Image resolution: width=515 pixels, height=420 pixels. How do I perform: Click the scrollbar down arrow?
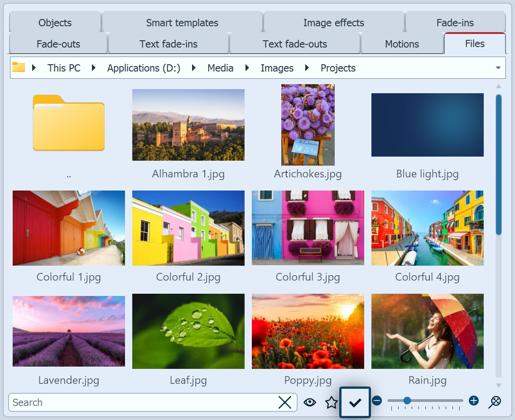[x=499, y=385]
